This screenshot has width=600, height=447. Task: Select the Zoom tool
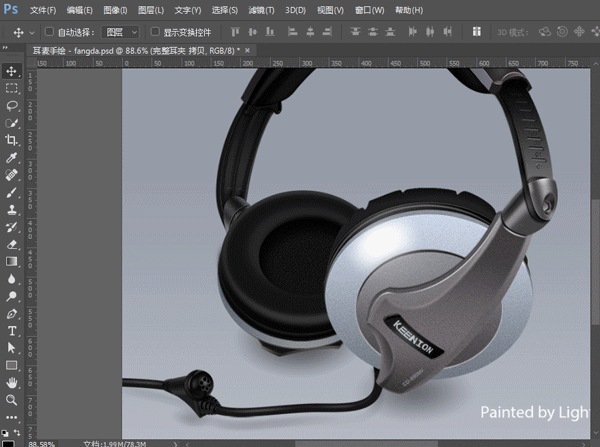(x=11, y=400)
